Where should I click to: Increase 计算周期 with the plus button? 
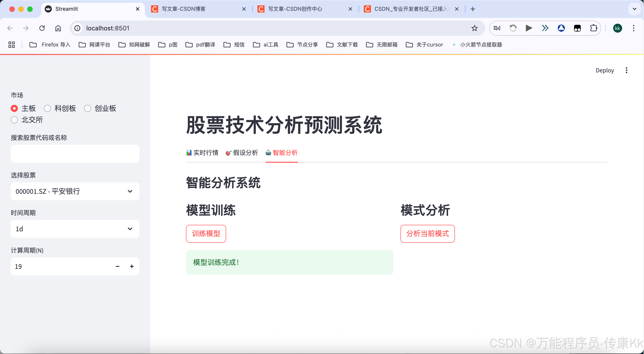[x=132, y=266]
